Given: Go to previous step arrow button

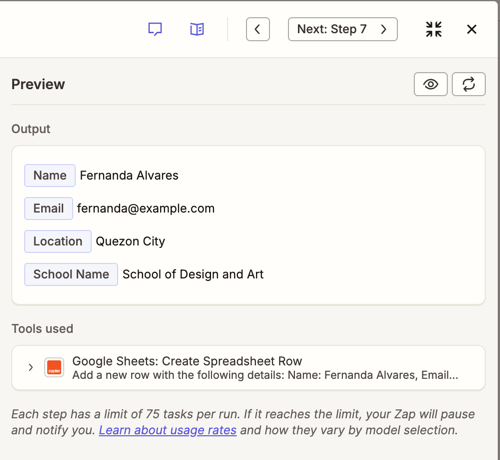Looking at the screenshot, I should 258,29.
